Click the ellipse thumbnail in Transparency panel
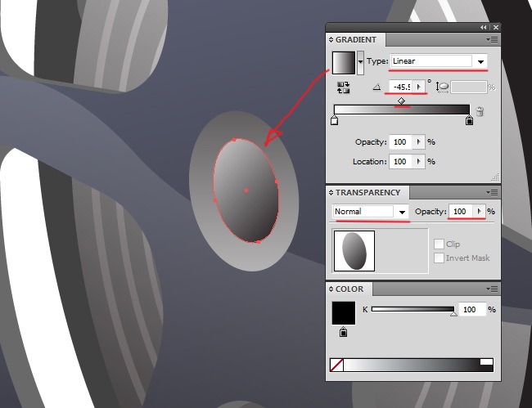This screenshot has height=408, width=532. click(354, 251)
